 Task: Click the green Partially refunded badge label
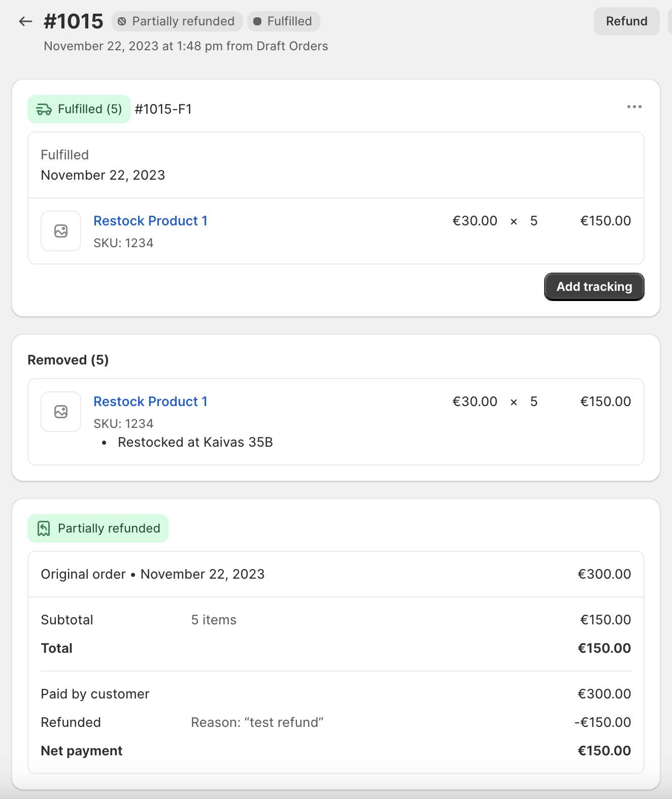[109, 528]
